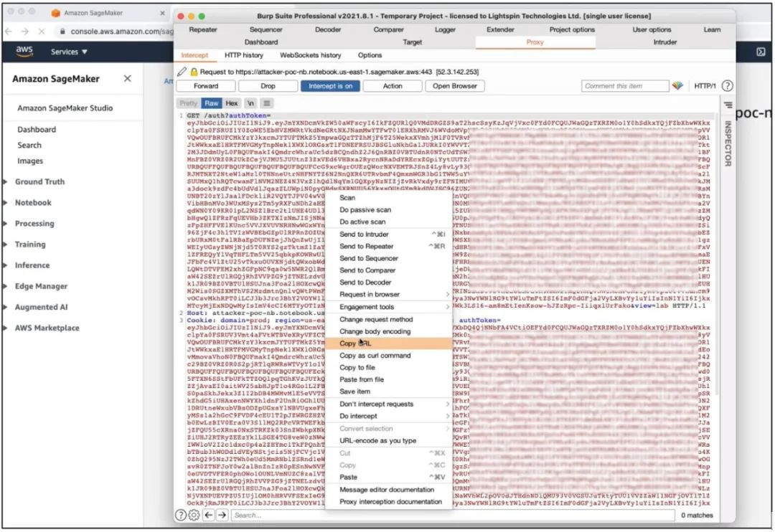The height and width of the screenshot is (532, 775).
Task: Open the WebSockets history tab
Action: [311, 55]
